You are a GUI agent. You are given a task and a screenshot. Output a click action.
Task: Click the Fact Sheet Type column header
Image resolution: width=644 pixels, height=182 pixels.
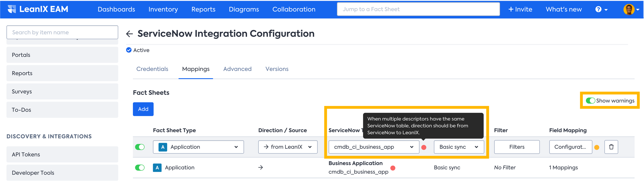[174, 130]
